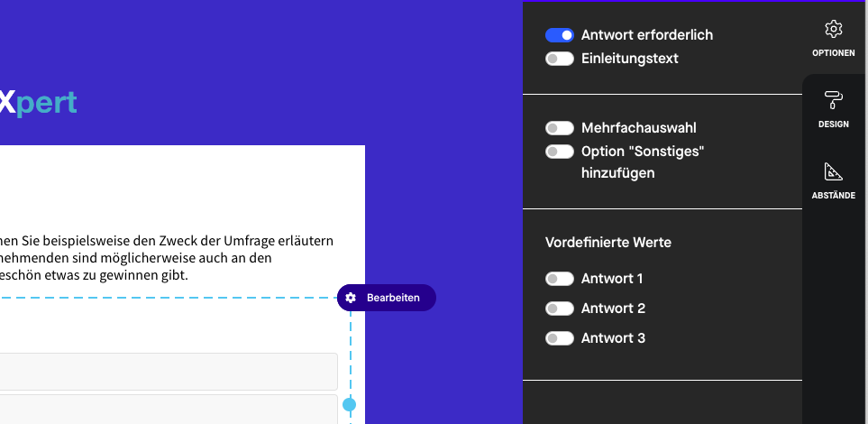Switch to the Design tab label

pos(833,124)
